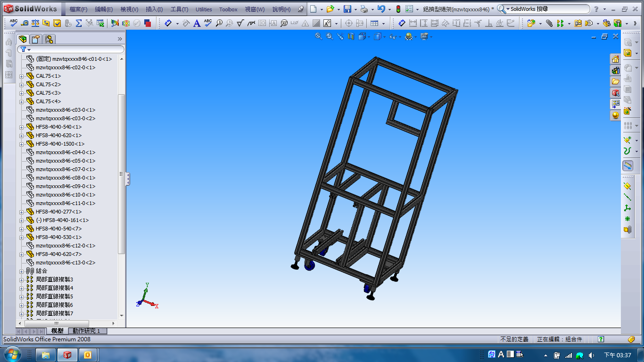Click the feature tree vertical scrollbar

point(122,173)
